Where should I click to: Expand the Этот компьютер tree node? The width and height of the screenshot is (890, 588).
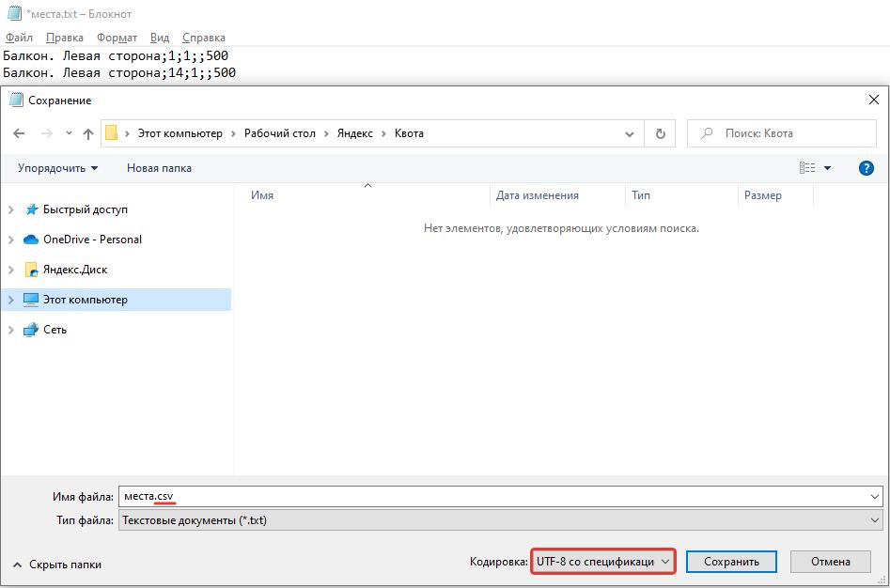coord(11,300)
